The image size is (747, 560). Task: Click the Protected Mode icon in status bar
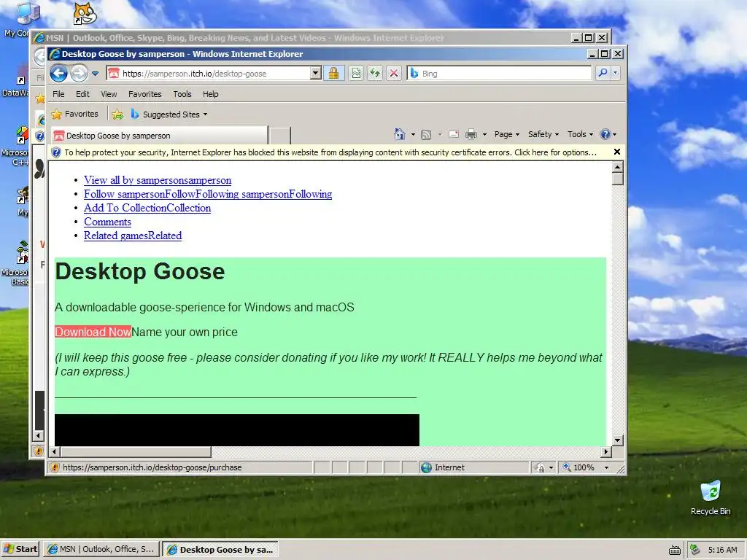click(x=541, y=467)
